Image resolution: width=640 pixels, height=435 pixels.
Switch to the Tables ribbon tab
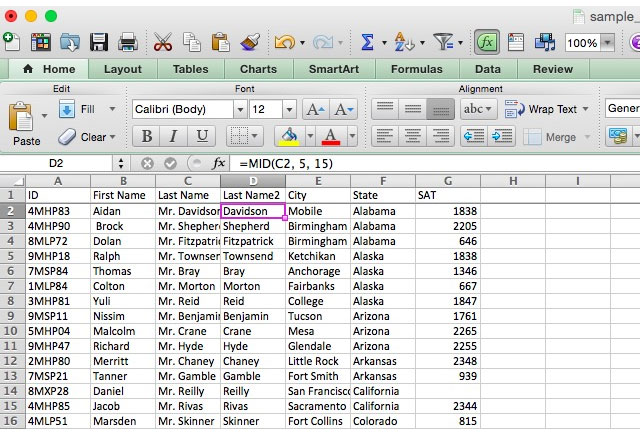coord(190,69)
